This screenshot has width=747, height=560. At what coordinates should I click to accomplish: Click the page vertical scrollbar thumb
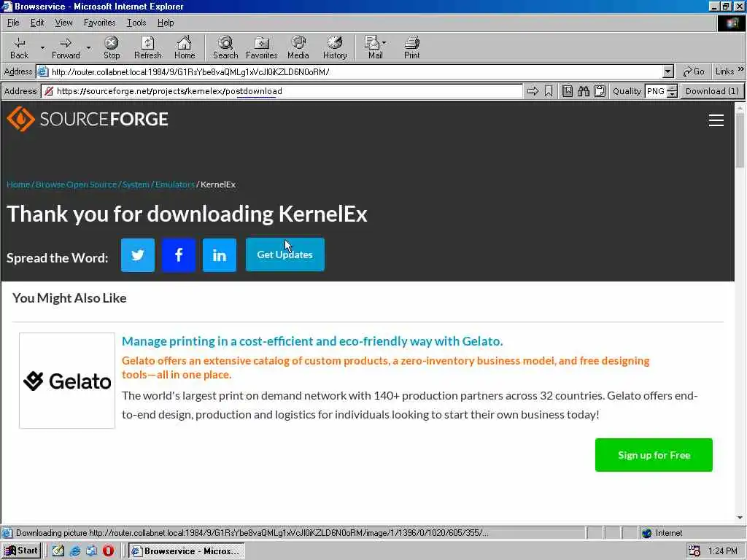click(740, 141)
